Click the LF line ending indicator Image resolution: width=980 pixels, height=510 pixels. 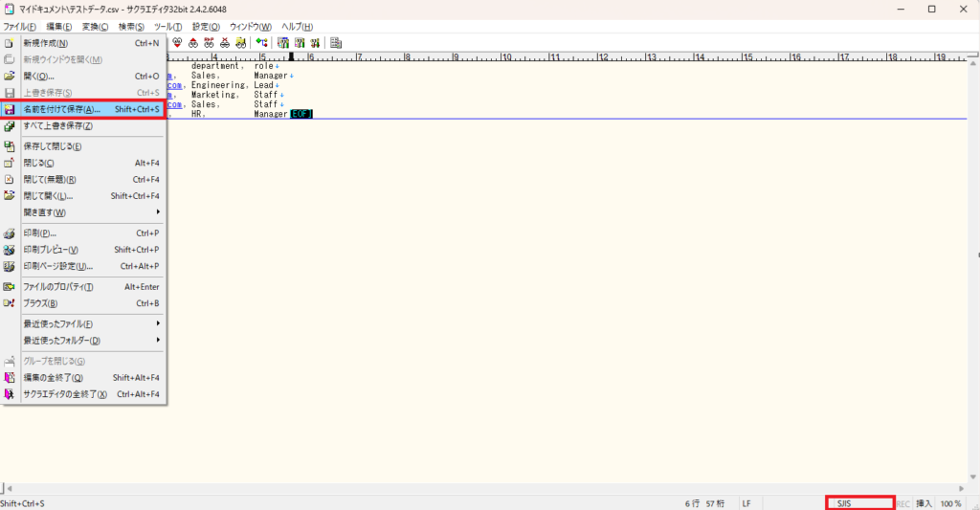pos(746,503)
